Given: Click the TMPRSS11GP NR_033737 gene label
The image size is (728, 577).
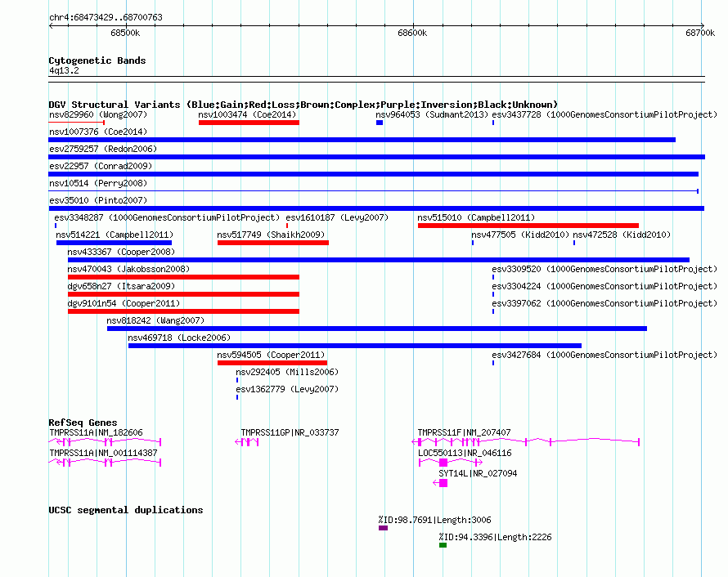Looking at the screenshot, I should click(290, 433).
